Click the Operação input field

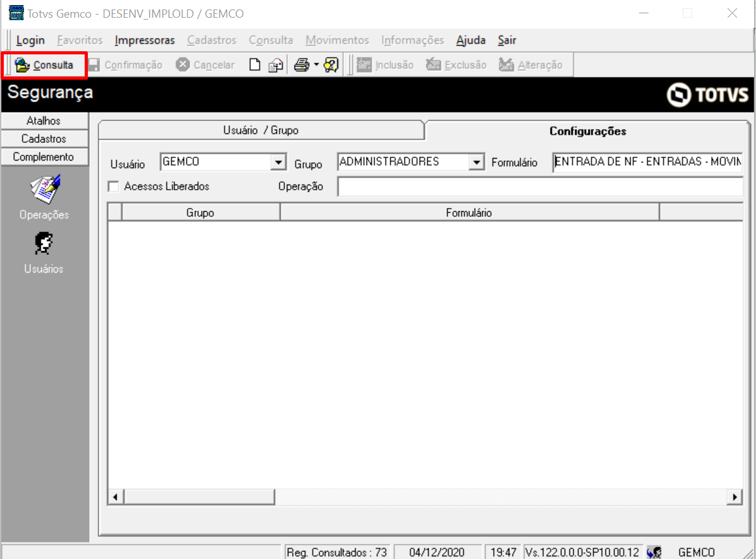point(540,187)
